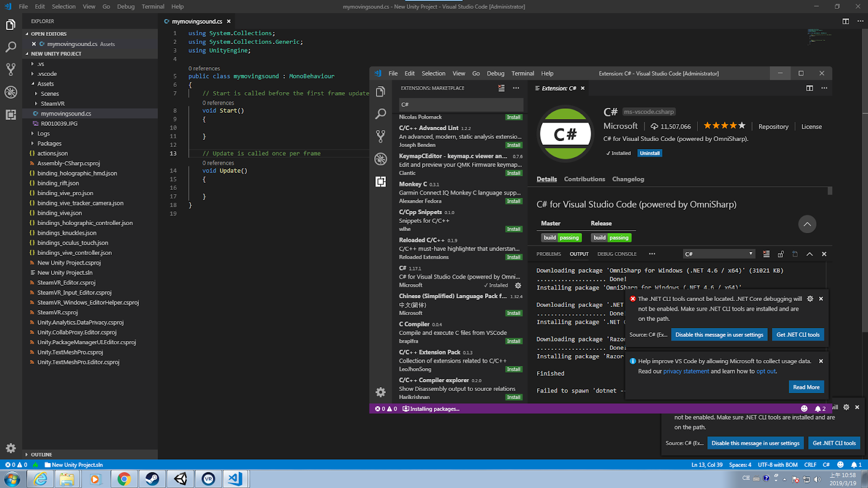Open gear on .NET CLI error notification
868x488 pixels.
coord(810,299)
